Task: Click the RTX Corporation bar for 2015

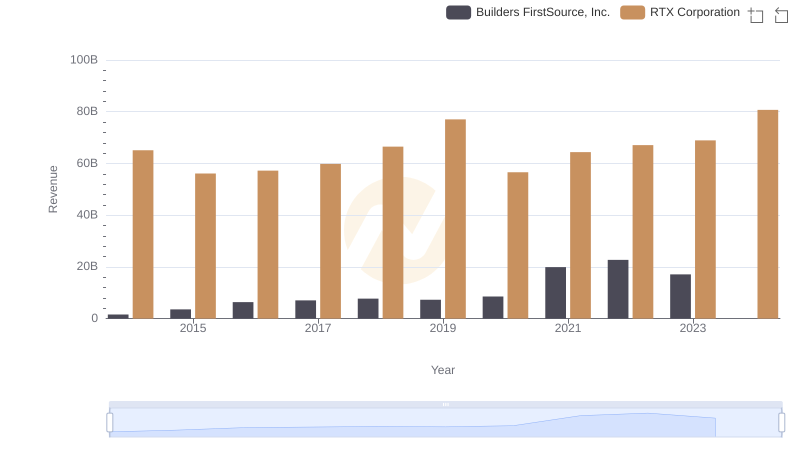Action: [x=205, y=246]
